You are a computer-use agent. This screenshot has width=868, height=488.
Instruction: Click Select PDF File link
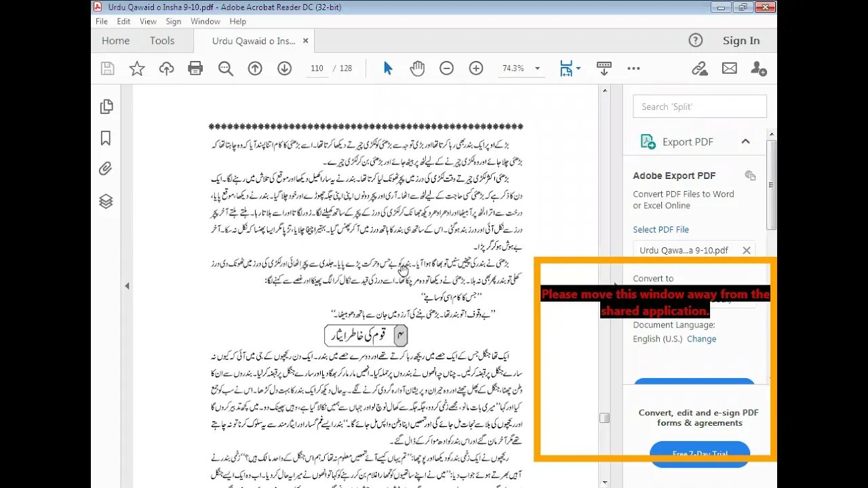660,230
